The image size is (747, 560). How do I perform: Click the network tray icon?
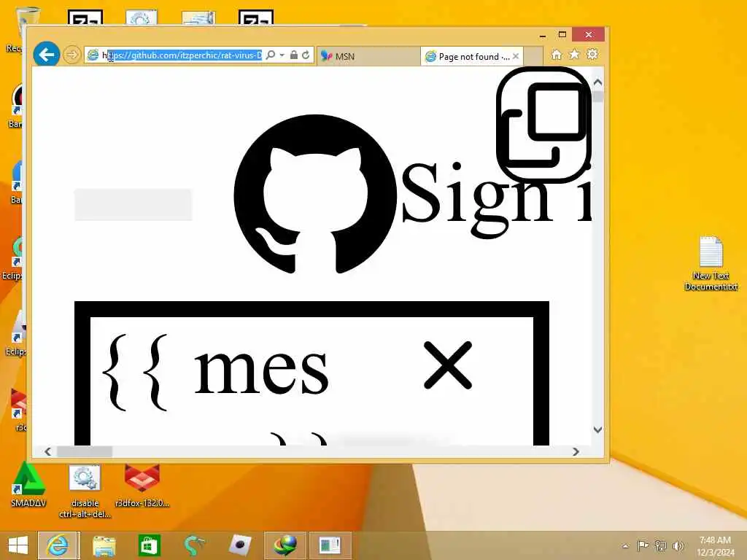pos(660,545)
